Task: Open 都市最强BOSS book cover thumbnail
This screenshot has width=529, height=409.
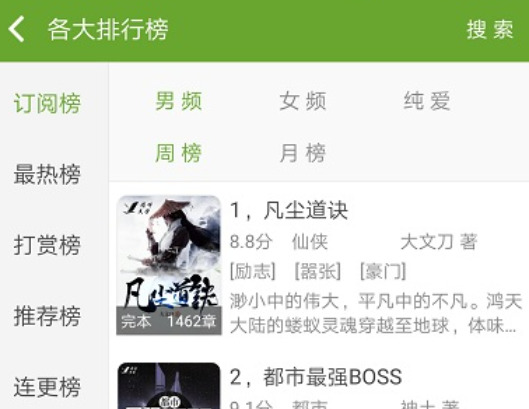Action: 169,386
